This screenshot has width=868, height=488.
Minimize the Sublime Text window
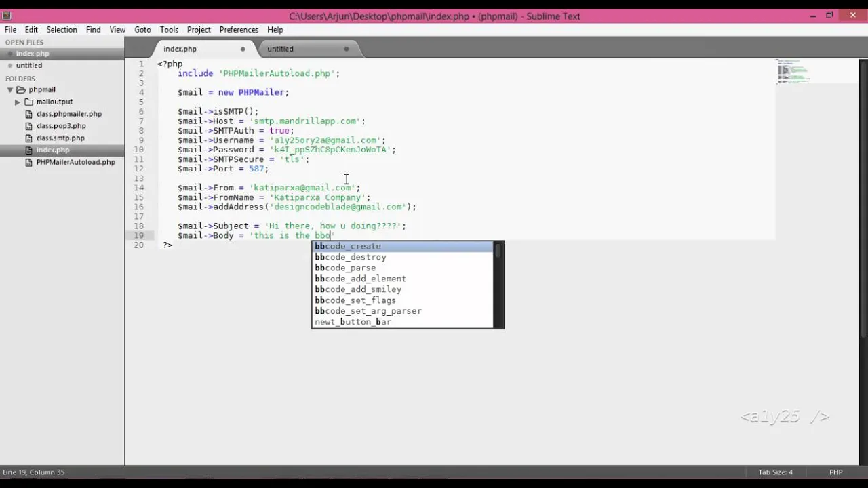[x=813, y=16]
